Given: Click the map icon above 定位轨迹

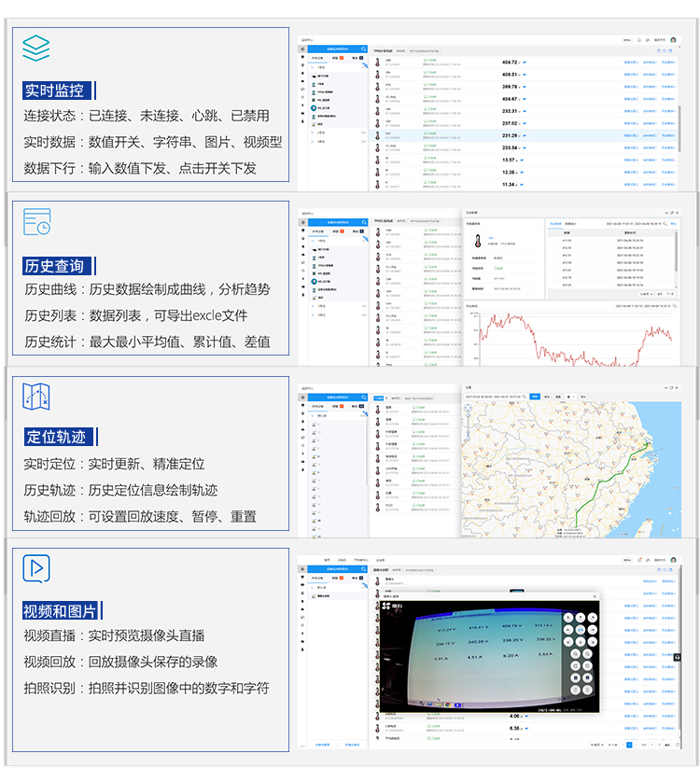Looking at the screenshot, I should pos(36,396).
